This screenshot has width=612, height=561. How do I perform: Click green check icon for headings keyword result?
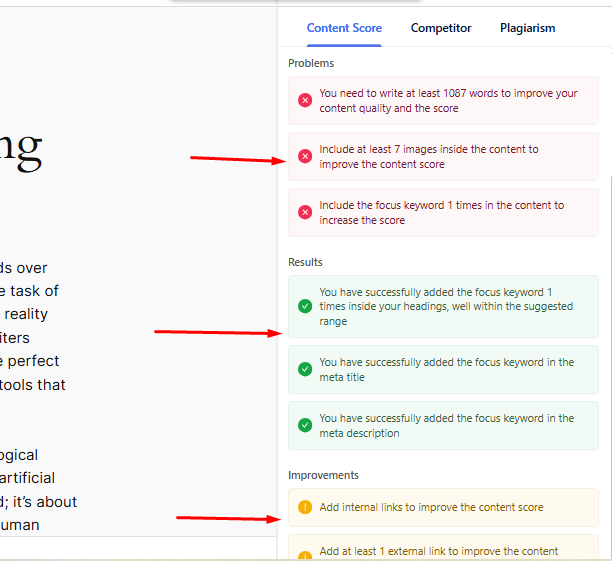click(x=305, y=306)
